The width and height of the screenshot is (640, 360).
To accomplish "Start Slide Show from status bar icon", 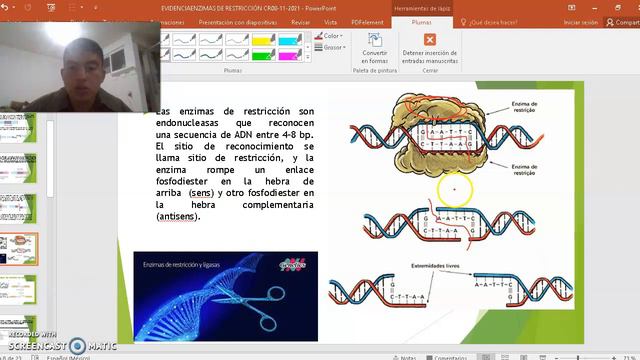I will click(542, 357).
